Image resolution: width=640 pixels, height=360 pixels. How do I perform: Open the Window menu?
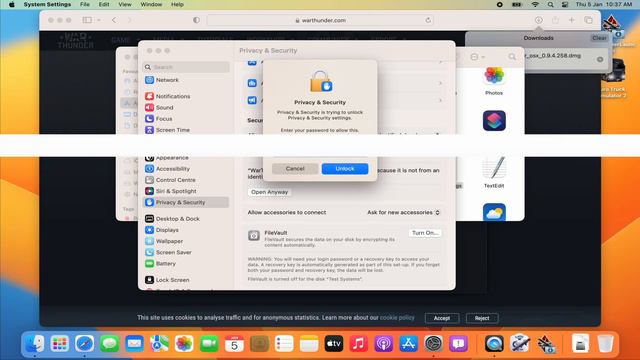pyautogui.click(x=151, y=4)
